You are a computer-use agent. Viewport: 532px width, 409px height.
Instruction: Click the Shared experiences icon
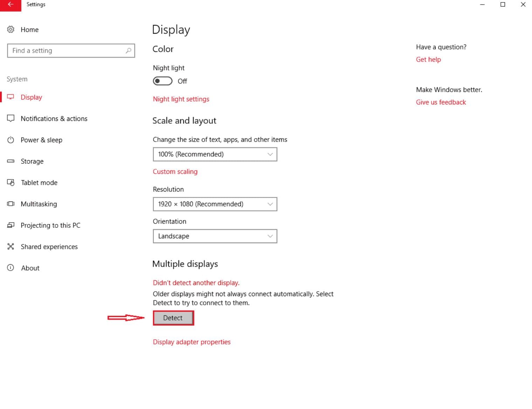[x=11, y=247]
